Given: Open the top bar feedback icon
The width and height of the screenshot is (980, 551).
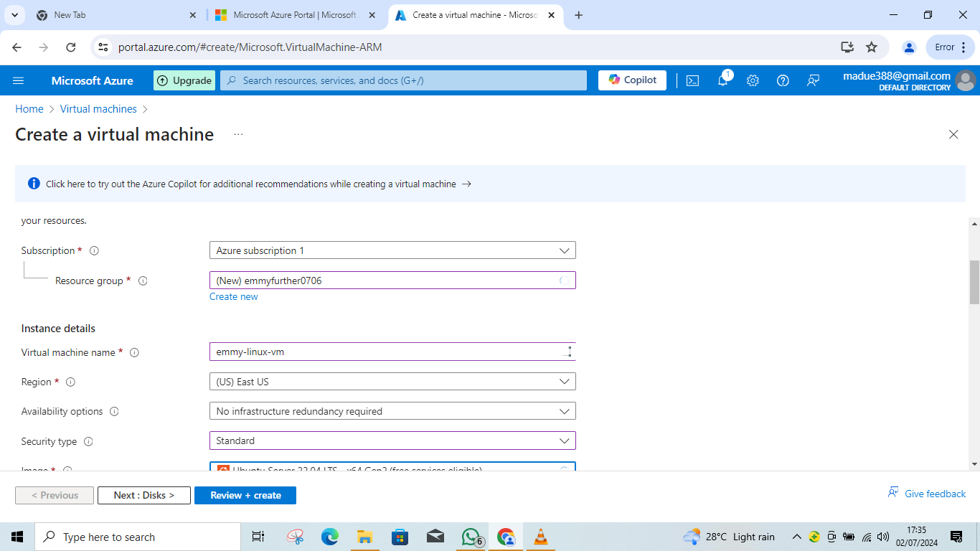Looking at the screenshot, I should (813, 80).
